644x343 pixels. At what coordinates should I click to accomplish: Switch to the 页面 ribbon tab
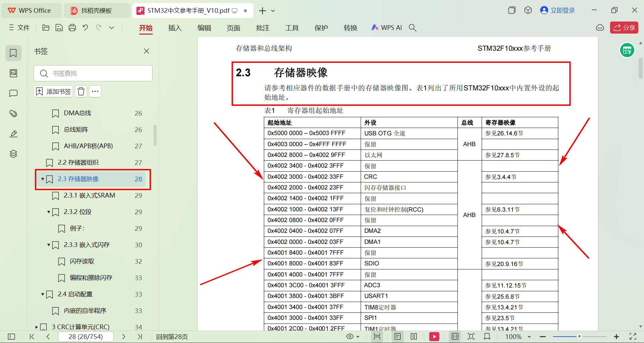pos(233,28)
